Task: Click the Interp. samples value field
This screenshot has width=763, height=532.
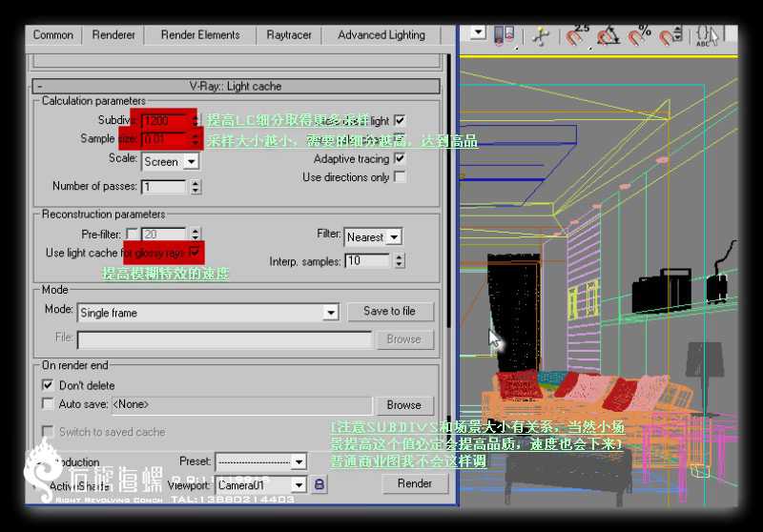Action: (367, 260)
